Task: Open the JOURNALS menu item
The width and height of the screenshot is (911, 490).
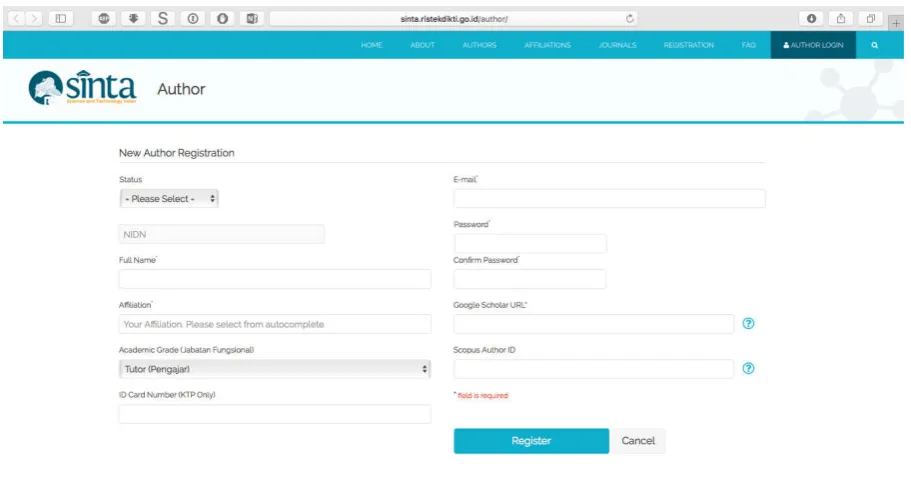Action: (x=618, y=45)
